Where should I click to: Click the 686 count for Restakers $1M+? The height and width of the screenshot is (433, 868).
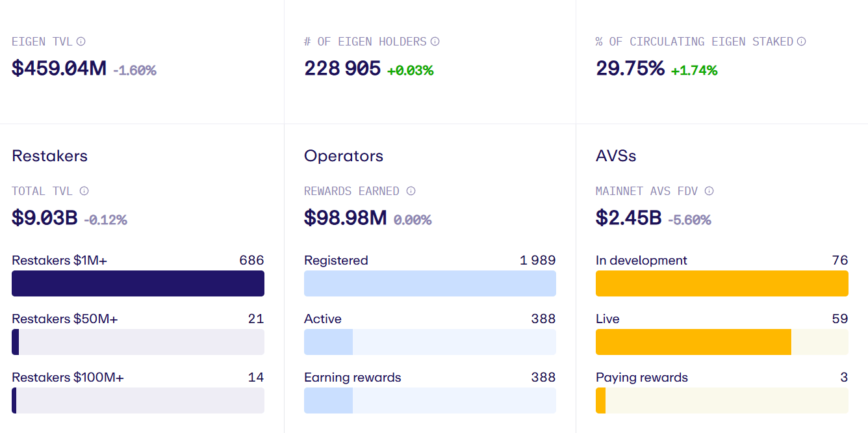pyautogui.click(x=251, y=261)
